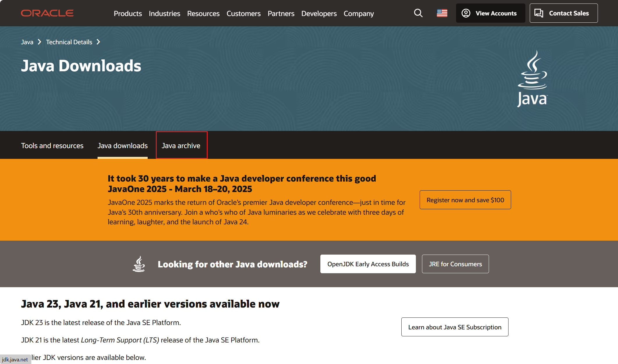Click the View Accounts button
Screen dimensions: 618x364
(490, 13)
